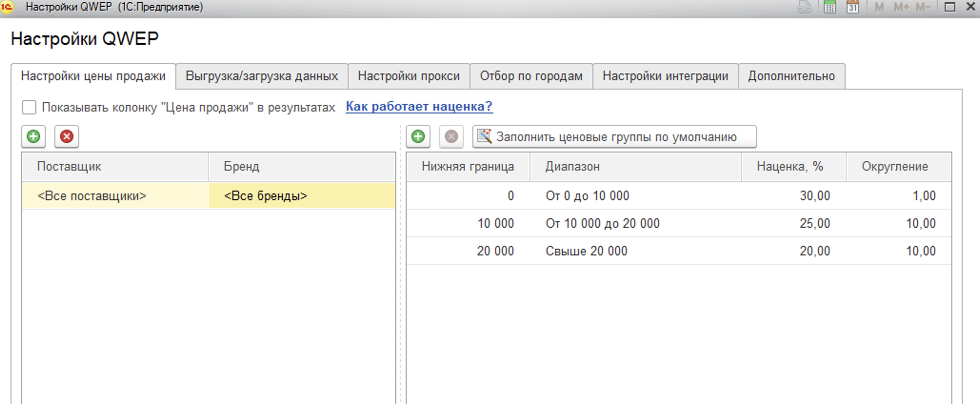Click the "Нижняя граница" column header
980x404 pixels.
468,166
